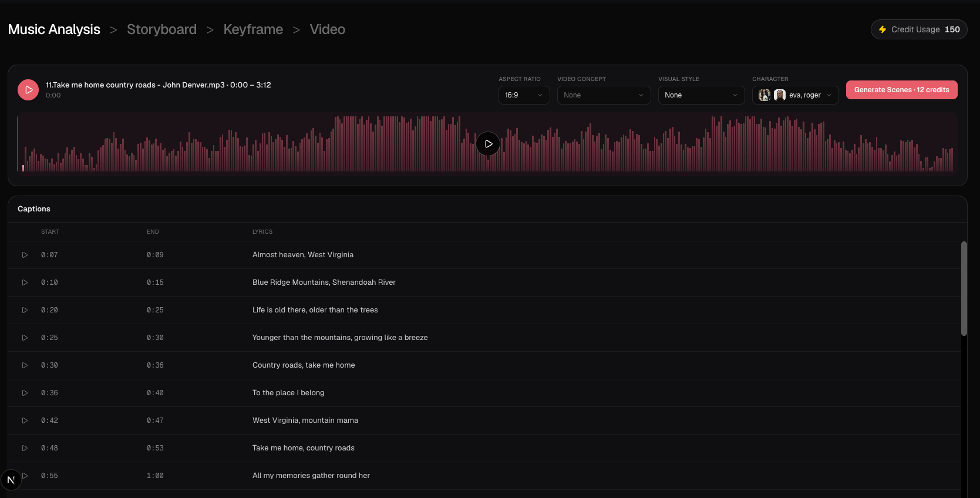The image size is (980, 498).
Task: Play caption 'Take me home, country roads' row
Action: pyautogui.click(x=25, y=448)
